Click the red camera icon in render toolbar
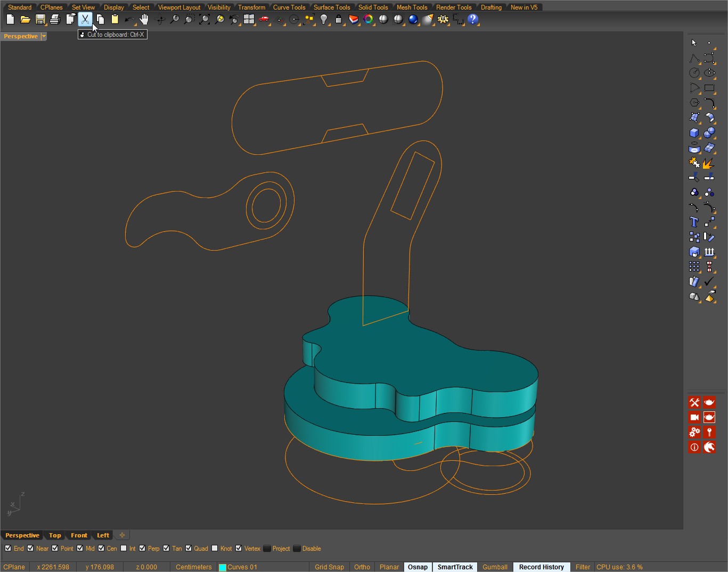 (x=694, y=417)
